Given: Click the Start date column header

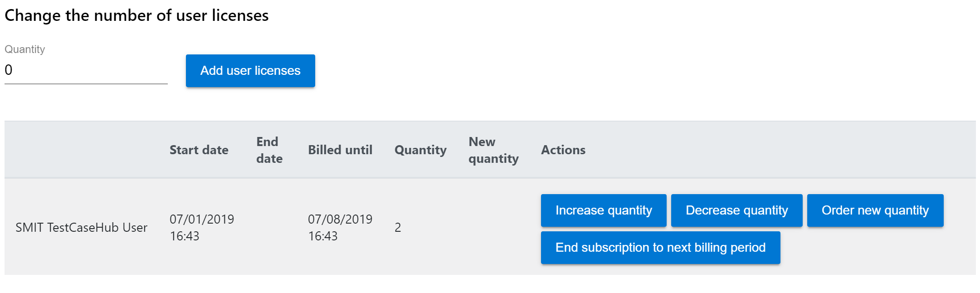Looking at the screenshot, I should click(199, 150).
